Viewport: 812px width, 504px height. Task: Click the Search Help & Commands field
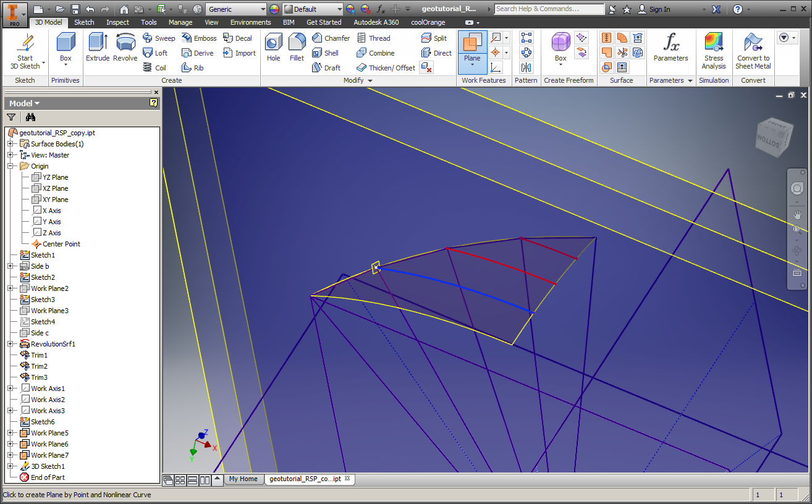(x=549, y=9)
